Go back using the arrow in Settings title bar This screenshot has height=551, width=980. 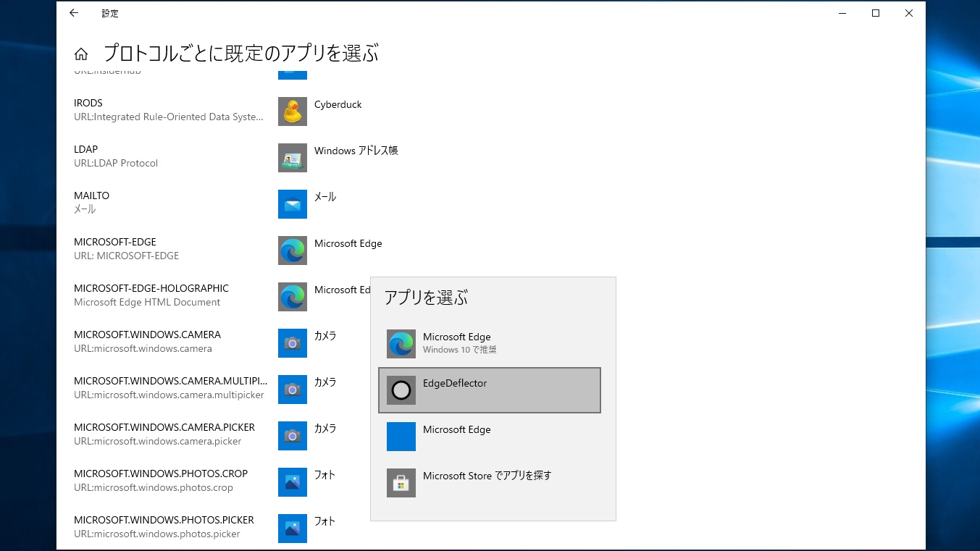pyautogui.click(x=74, y=13)
